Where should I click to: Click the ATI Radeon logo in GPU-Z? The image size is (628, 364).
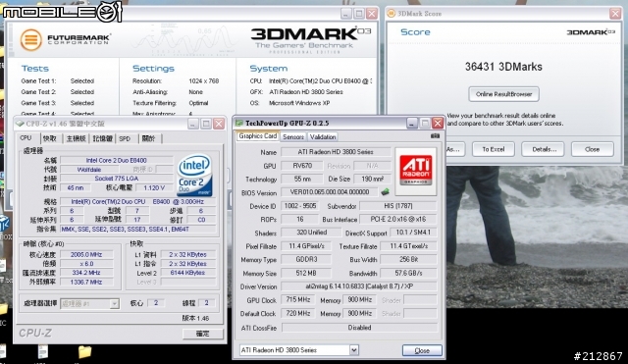pyautogui.click(x=416, y=172)
